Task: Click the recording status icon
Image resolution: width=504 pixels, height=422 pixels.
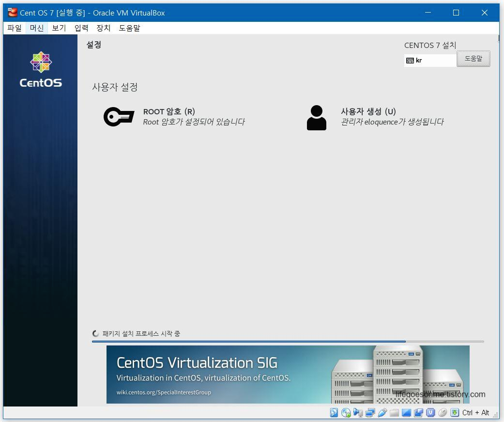Action: tap(418, 412)
